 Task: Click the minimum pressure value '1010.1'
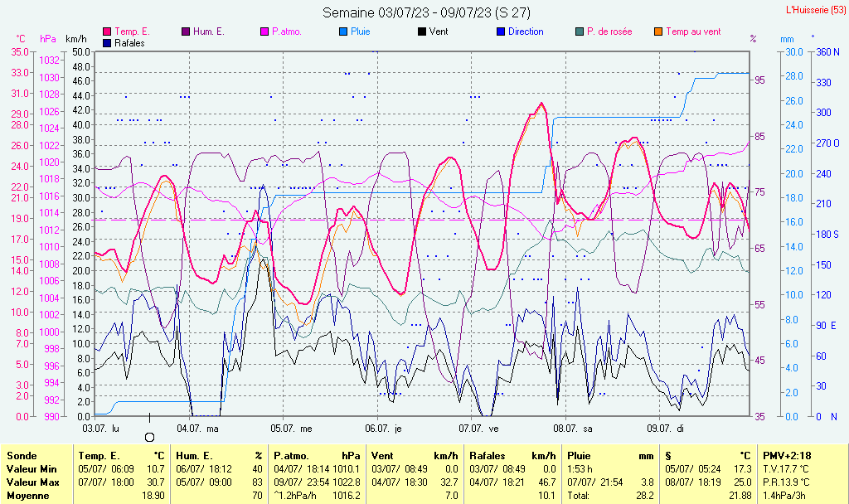coord(347,469)
